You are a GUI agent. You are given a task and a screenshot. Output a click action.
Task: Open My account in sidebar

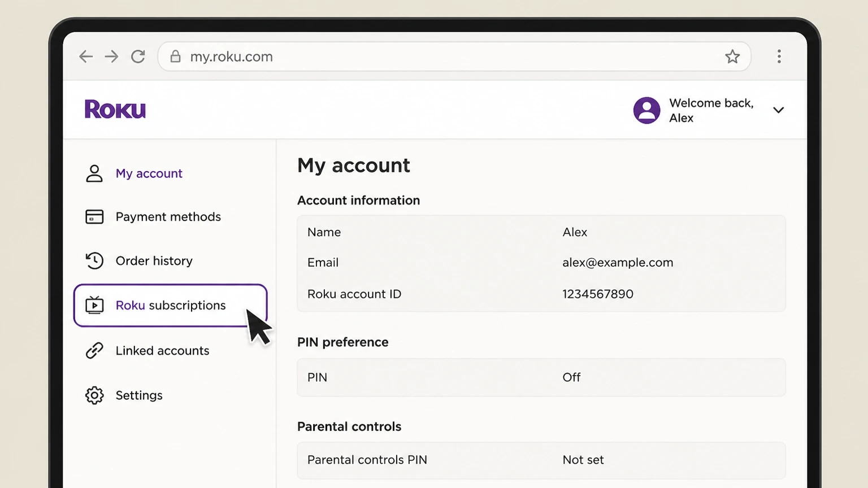pos(149,173)
